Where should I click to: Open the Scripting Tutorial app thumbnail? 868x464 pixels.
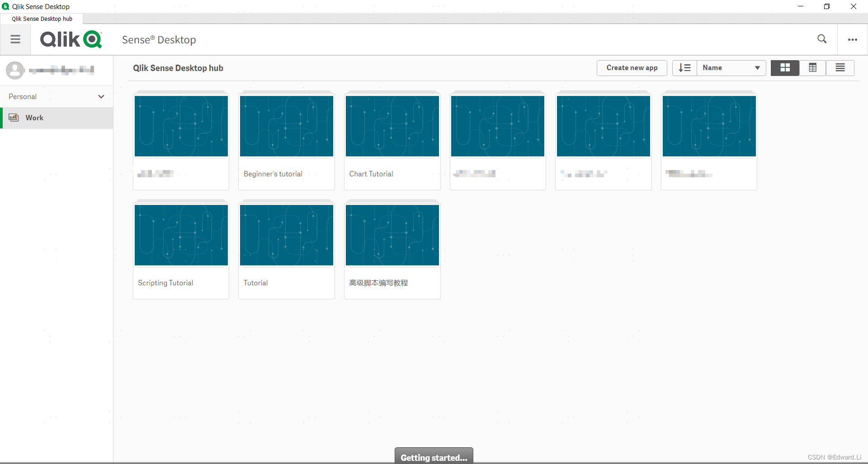[x=181, y=235]
